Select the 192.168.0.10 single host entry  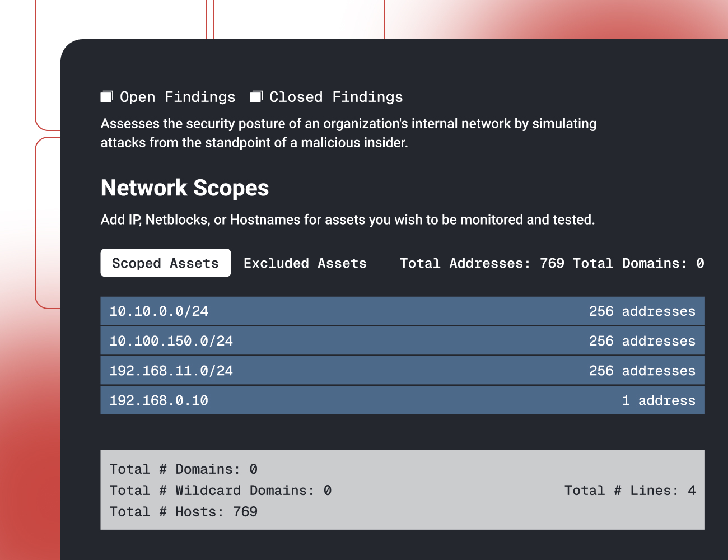159,400
